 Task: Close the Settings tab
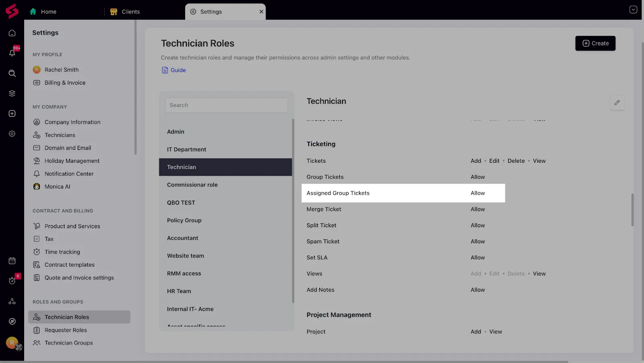click(x=261, y=12)
